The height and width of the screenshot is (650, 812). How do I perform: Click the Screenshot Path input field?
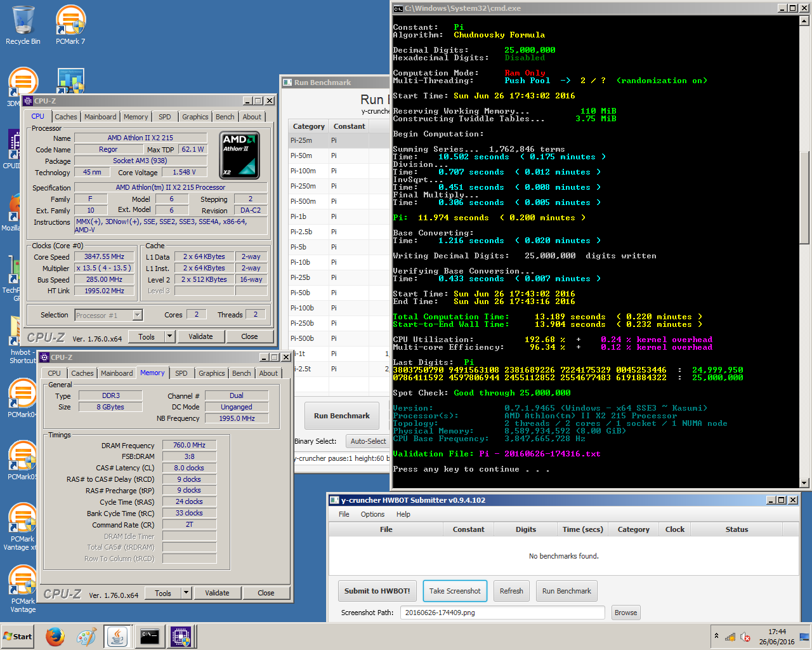coord(502,613)
